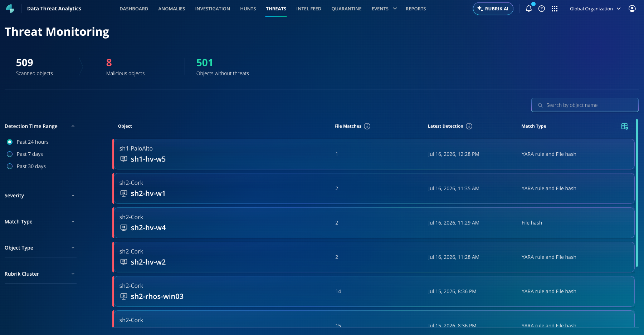Click the Search by object name field

(x=585, y=105)
